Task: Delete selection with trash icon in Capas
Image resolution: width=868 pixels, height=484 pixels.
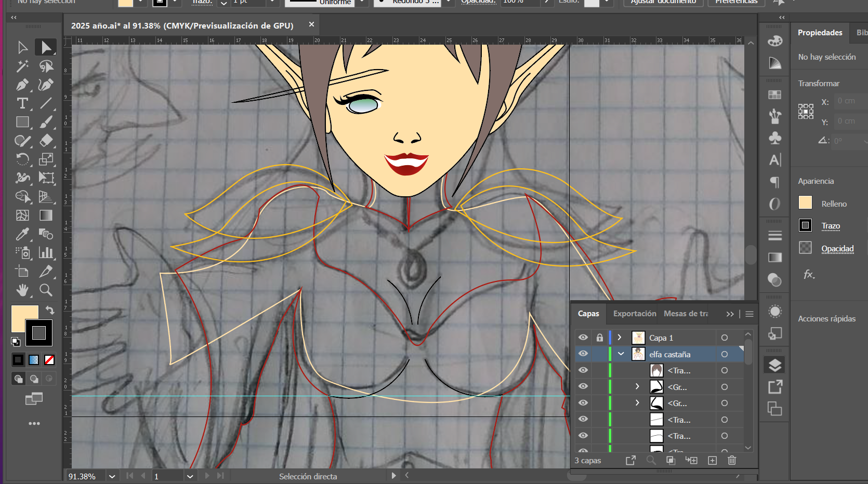Action: 732,460
